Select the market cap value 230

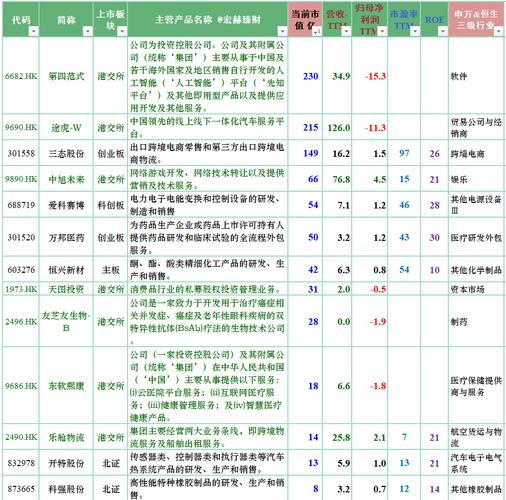pyautogui.click(x=311, y=76)
